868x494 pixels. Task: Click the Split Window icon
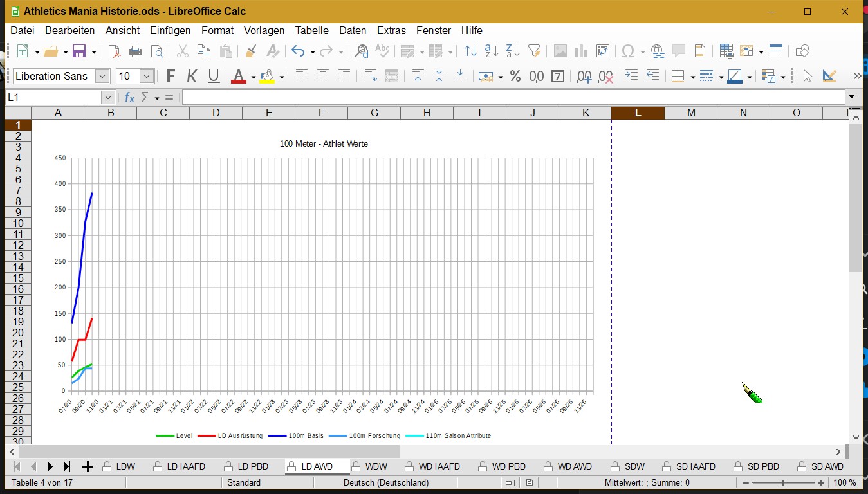[776, 51]
